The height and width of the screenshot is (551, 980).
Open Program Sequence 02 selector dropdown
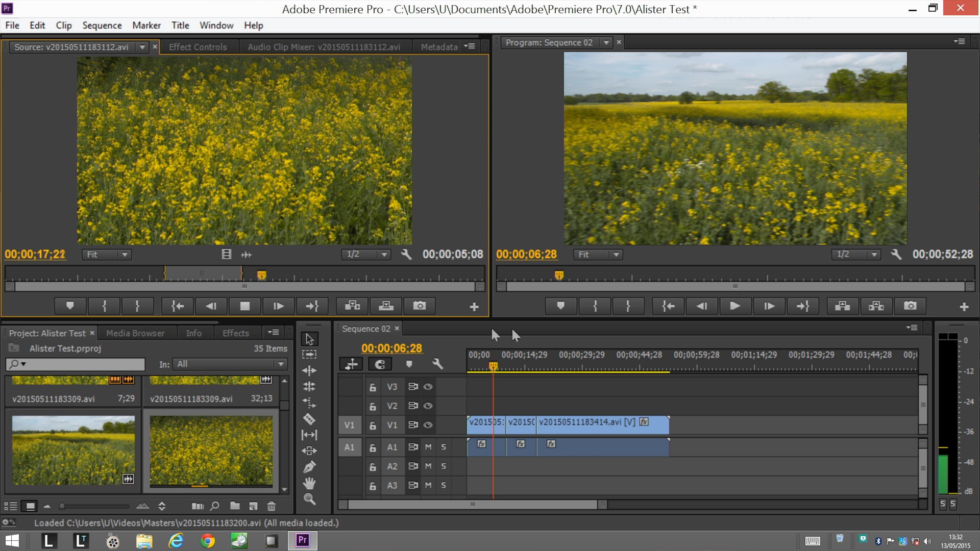[606, 42]
